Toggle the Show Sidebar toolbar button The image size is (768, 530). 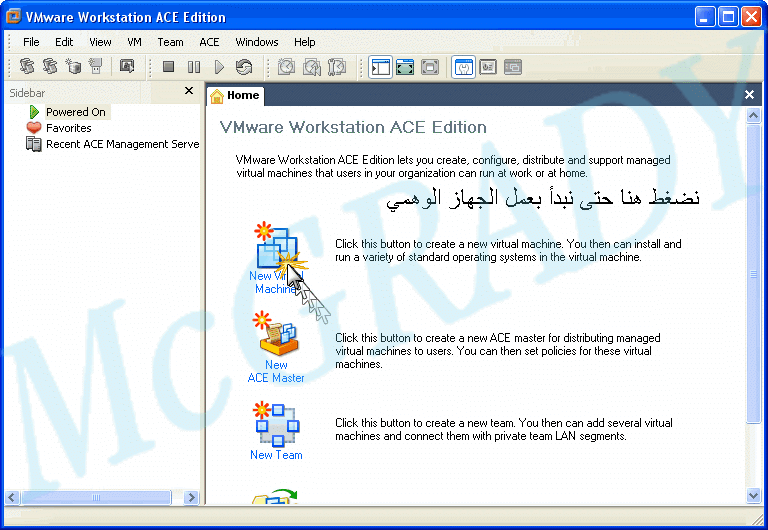(380, 67)
